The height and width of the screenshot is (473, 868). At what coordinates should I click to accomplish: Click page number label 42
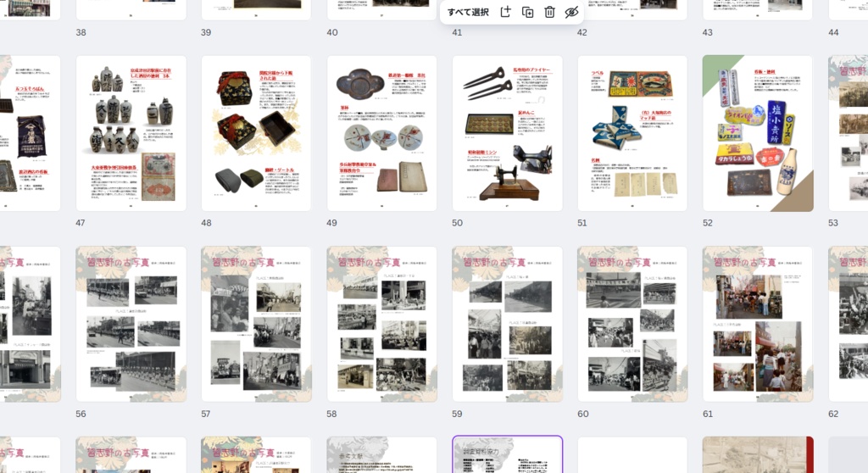582,33
